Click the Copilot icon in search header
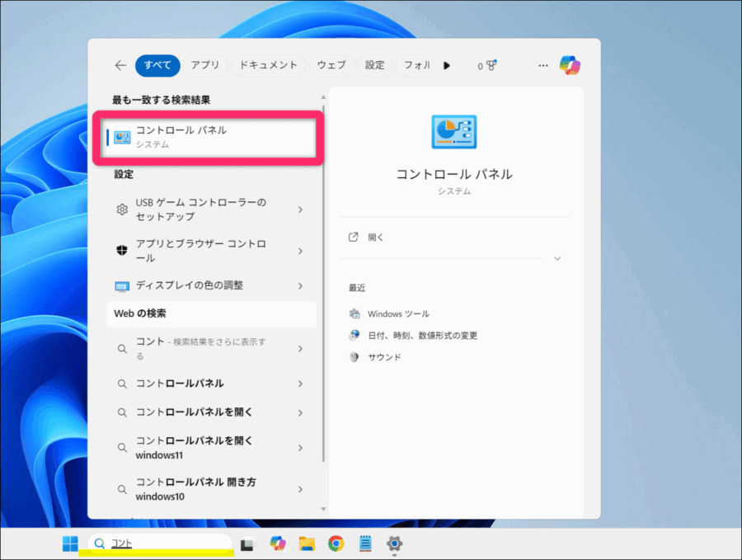Screen dimensions: 742x560 (x=570, y=65)
